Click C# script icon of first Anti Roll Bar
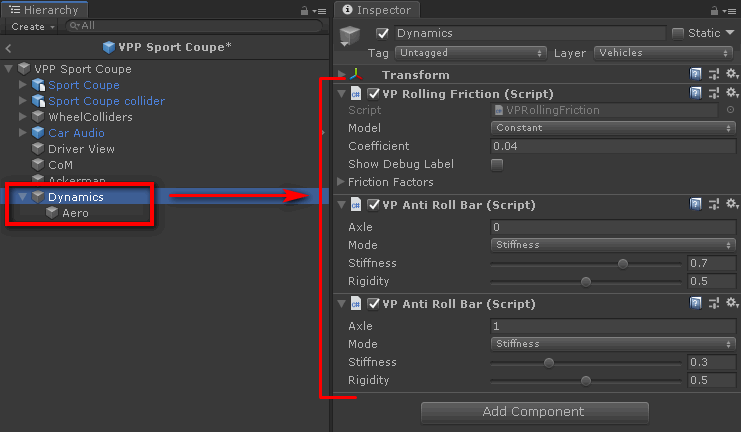This screenshot has width=741, height=432. point(356,205)
